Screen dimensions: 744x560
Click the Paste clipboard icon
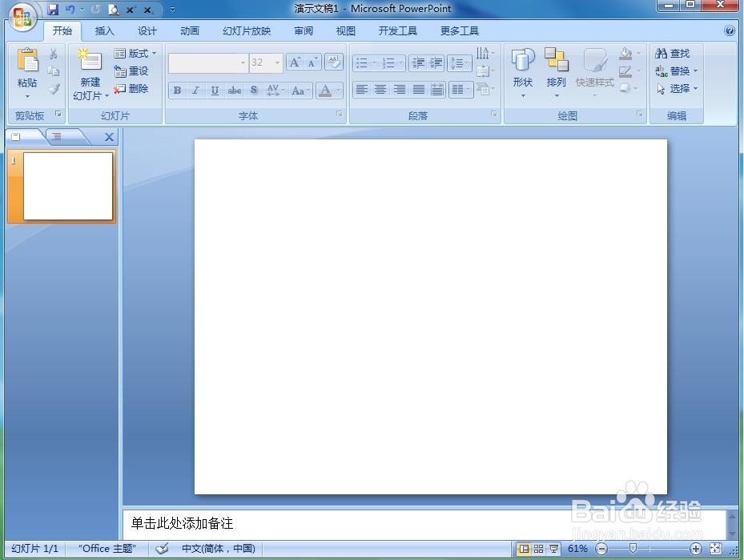click(x=27, y=62)
